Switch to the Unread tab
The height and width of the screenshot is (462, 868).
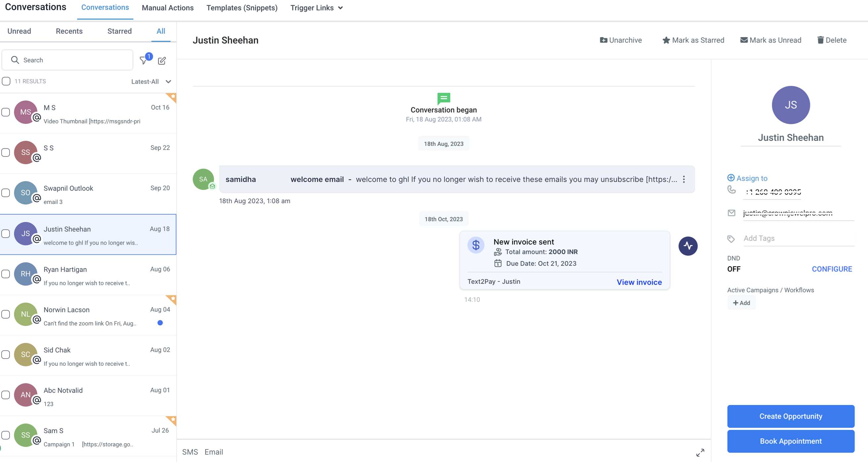(19, 31)
